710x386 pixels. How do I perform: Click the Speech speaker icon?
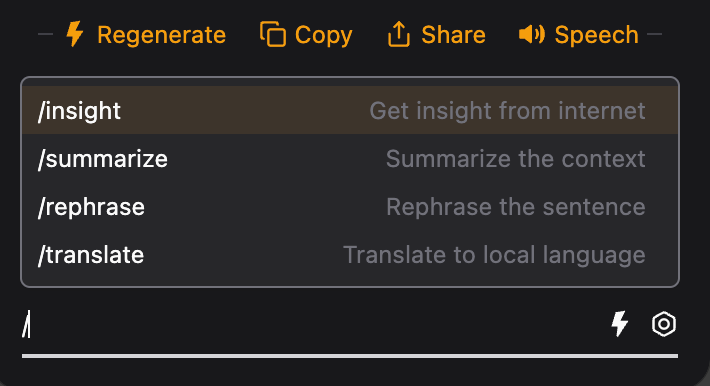(532, 34)
